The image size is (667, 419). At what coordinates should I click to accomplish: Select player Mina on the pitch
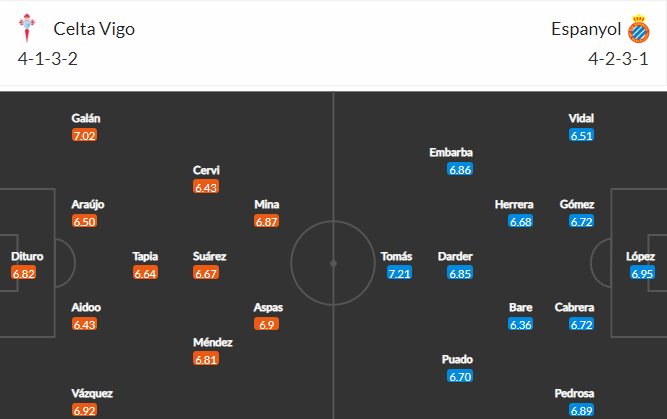click(267, 205)
